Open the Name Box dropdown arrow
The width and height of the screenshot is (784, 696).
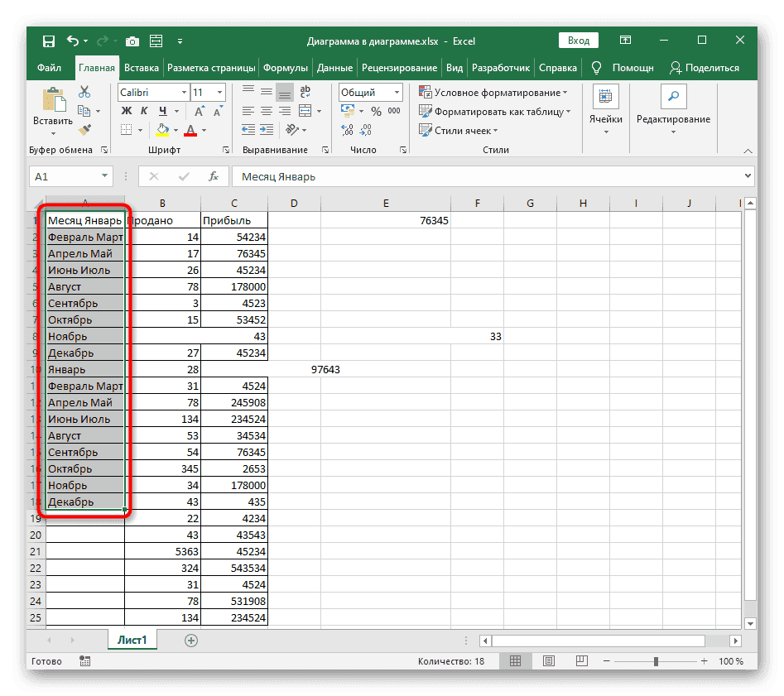105,176
